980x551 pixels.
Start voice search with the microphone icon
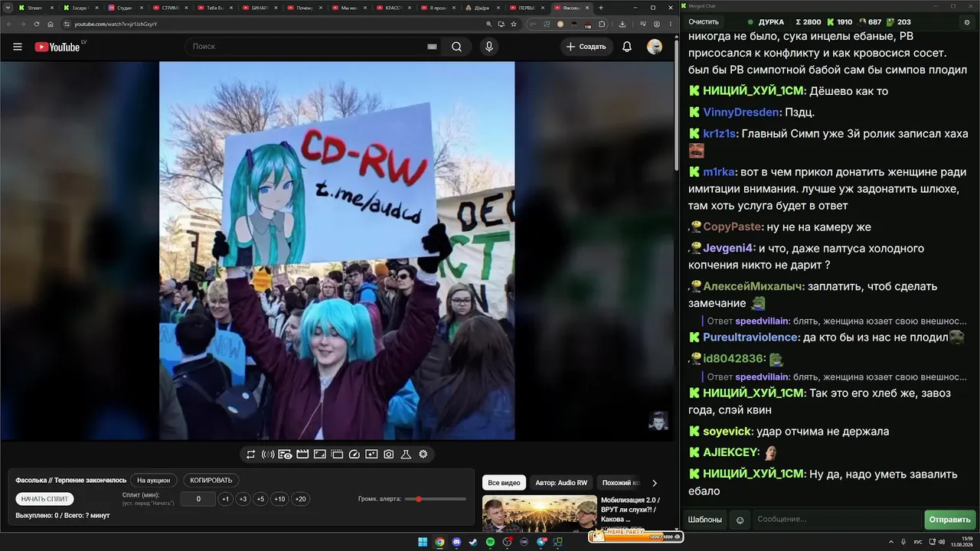[x=488, y=47]
